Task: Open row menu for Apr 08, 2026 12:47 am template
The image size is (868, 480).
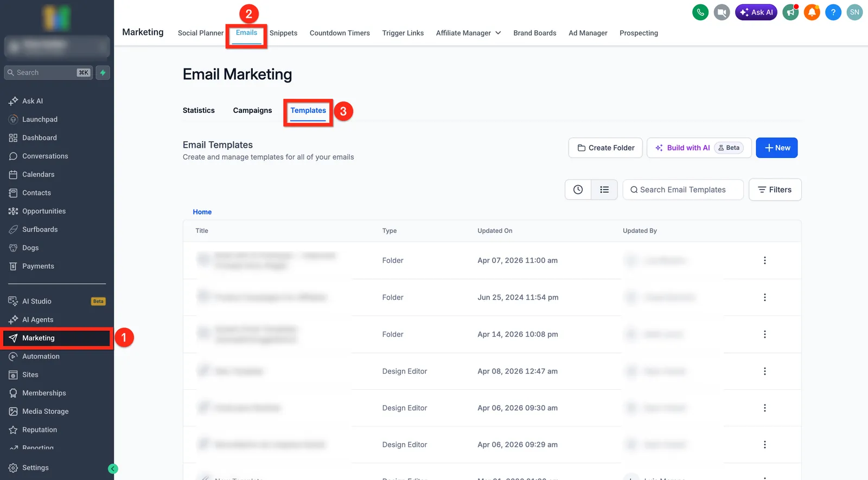Action: [765, 371]
